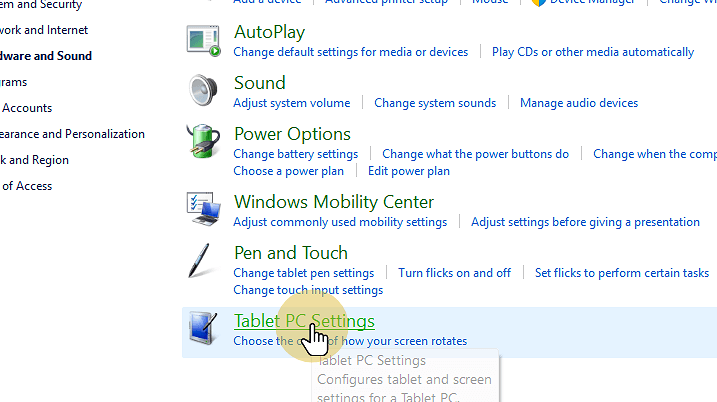
Task: Click the Power Options battery icon
Action: [203, 141]
